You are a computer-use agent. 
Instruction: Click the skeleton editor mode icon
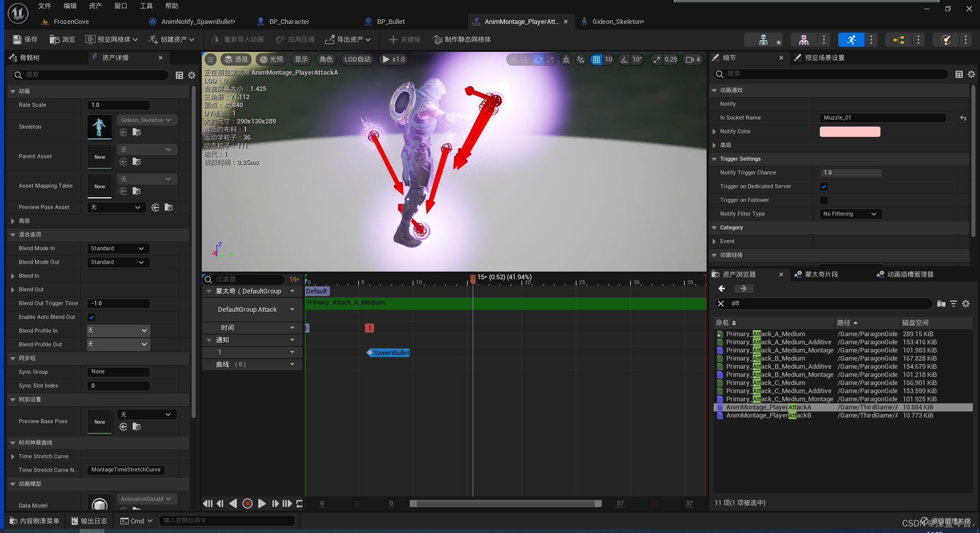pyautogui.click(x=763, y=40)
